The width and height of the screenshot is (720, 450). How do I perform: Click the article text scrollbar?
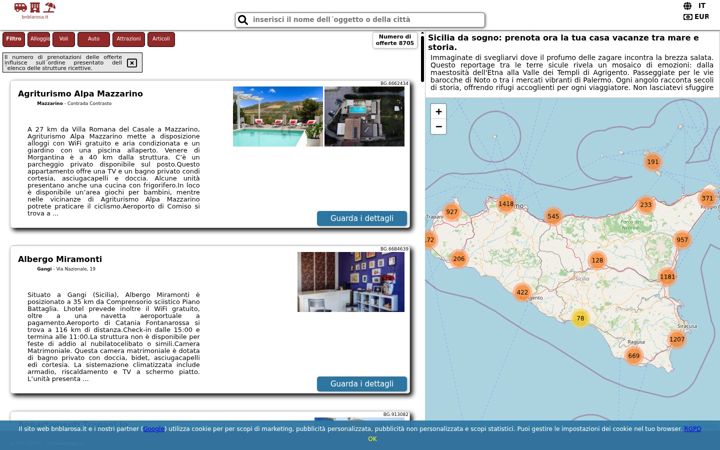pyautogui.click(x=422, y=58)
